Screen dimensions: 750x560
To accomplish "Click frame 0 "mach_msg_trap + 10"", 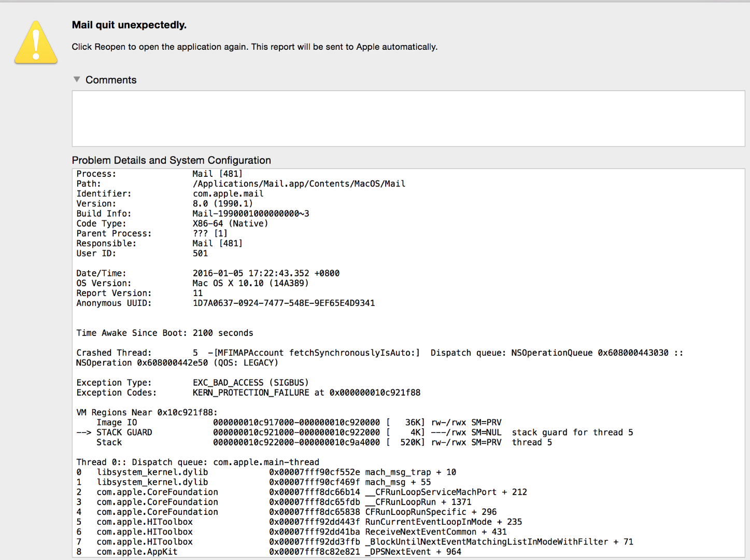I will pos(411,472).
